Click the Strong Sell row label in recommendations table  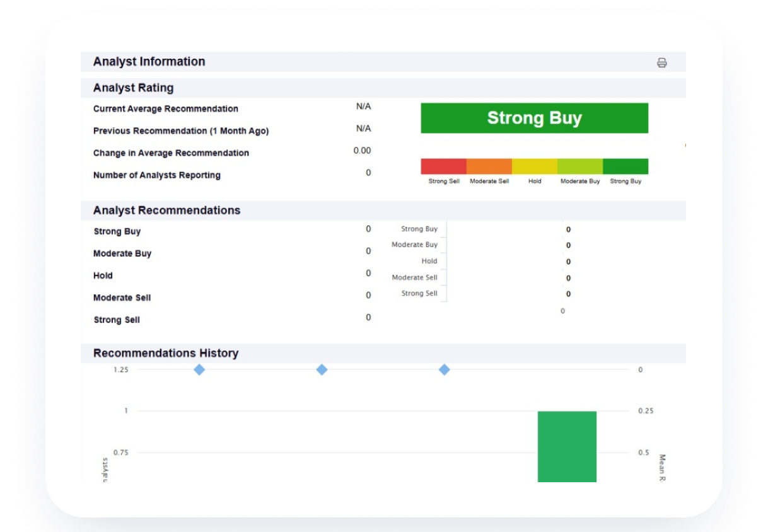(x=117, y=320)
